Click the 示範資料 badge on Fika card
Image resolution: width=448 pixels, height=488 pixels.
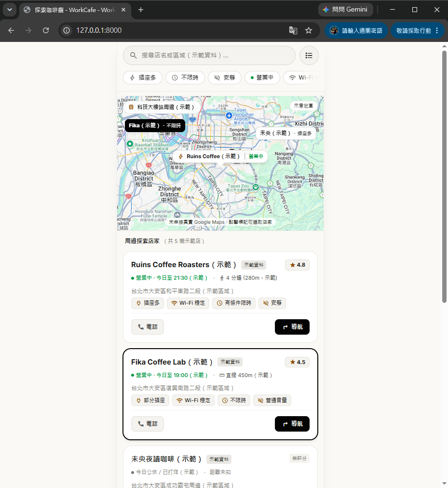click(x=230, y=362)
